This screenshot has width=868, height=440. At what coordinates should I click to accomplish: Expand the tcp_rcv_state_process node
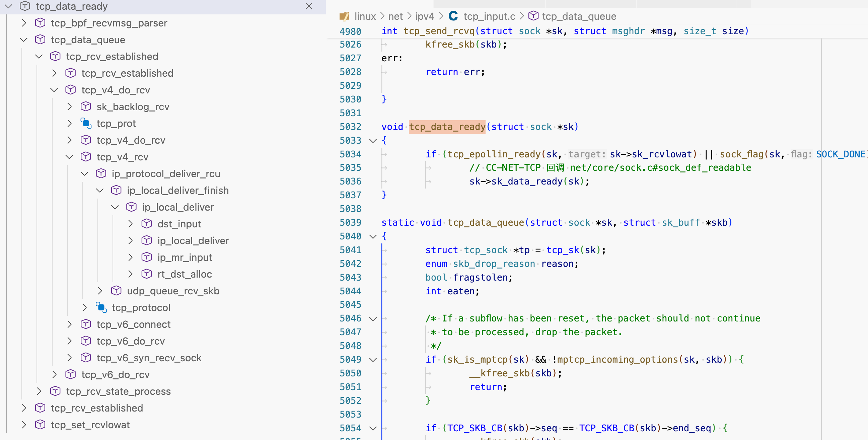[x=39, y=391]
